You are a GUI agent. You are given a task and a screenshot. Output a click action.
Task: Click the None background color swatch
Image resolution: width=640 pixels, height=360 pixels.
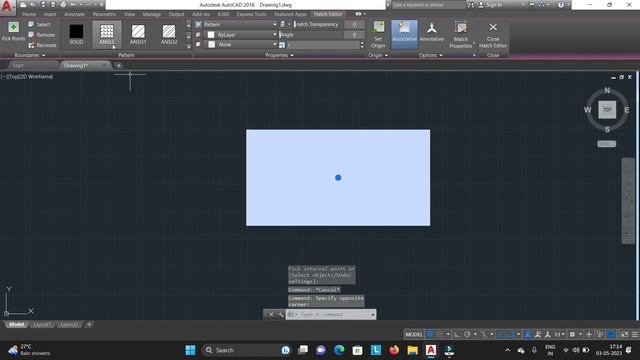click(x=211, y=44)
